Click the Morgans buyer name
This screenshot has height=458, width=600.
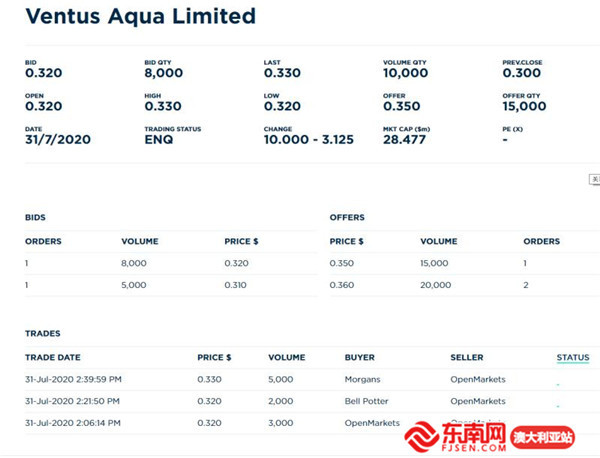(x=360, y=379)
